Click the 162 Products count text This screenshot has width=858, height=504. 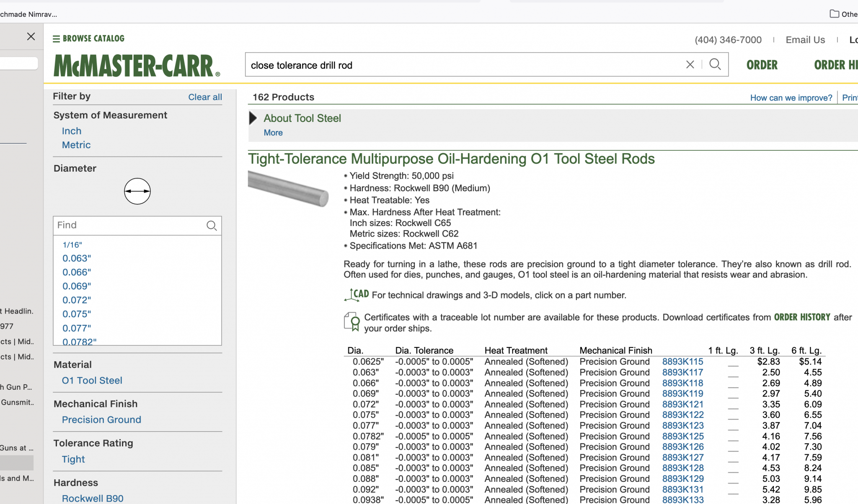[x=283, y=97]
